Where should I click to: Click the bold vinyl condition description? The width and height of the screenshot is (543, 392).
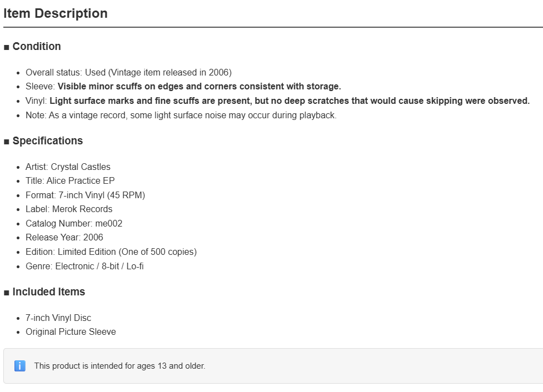pos(290,100)
